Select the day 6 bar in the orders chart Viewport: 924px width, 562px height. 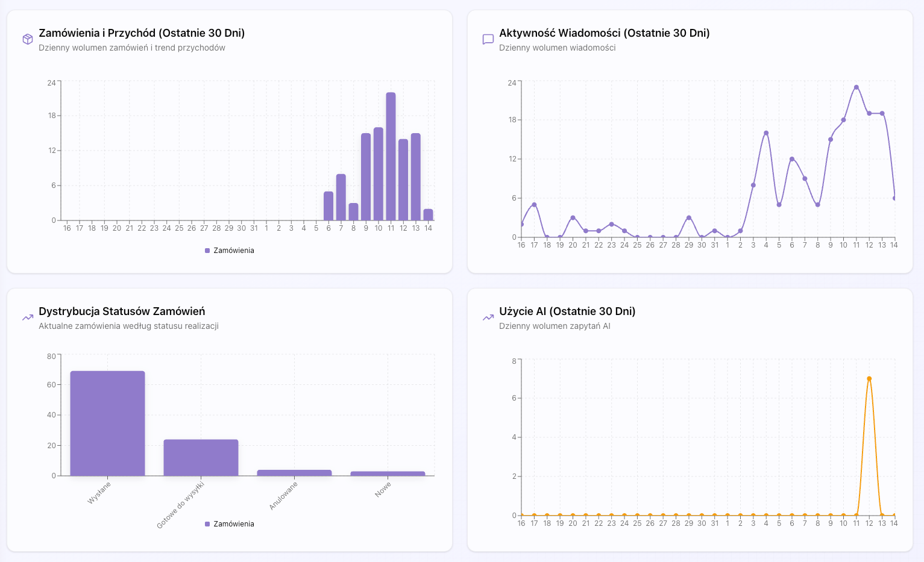click(328, 206)
